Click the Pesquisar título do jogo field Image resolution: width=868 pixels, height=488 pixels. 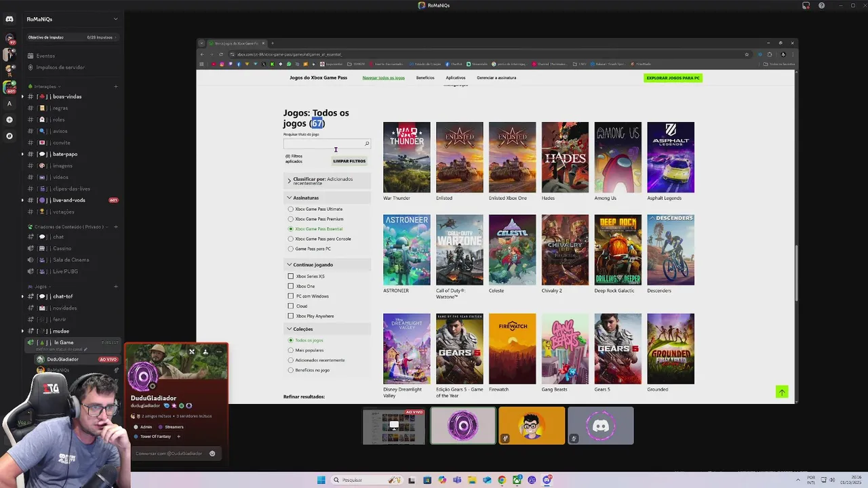pos(327,144)
